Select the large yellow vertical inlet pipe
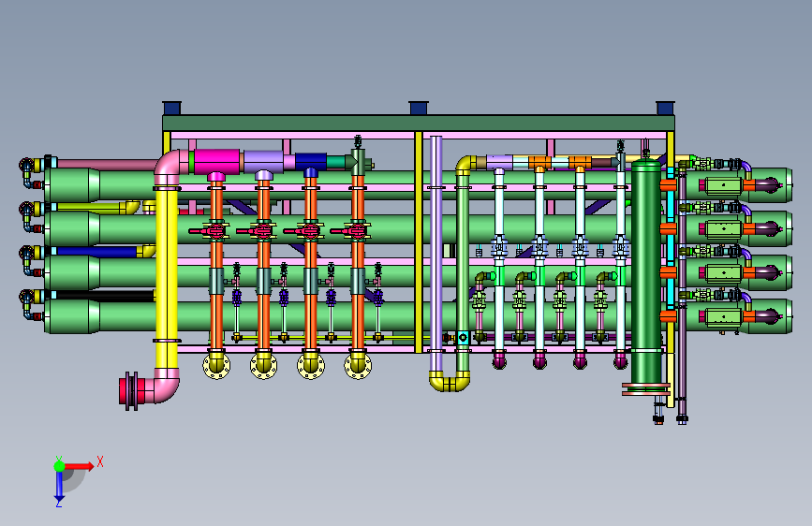This screenshot has width=812, height=526. 166,277
